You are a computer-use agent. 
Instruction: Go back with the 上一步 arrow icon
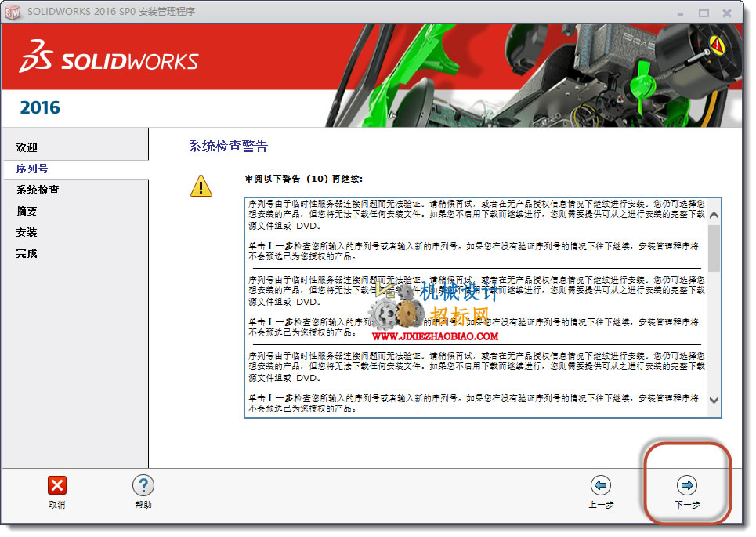point(601,485)
